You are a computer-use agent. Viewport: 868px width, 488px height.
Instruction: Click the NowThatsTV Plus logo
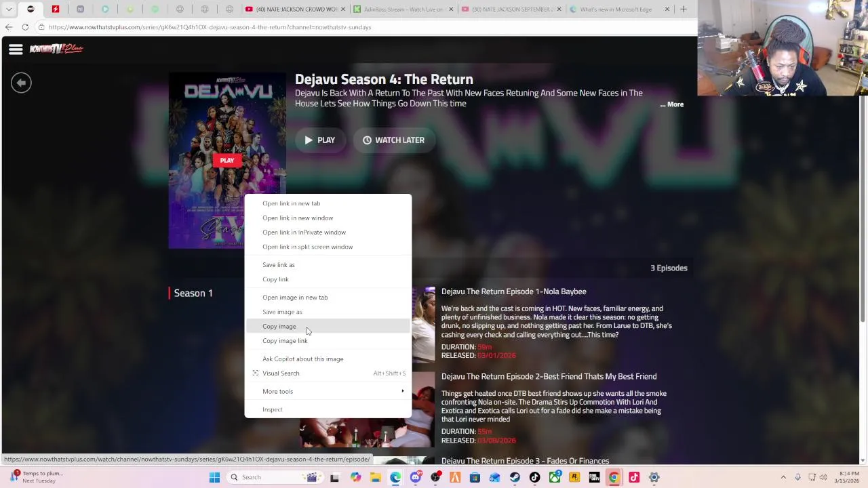click(56, 49)
